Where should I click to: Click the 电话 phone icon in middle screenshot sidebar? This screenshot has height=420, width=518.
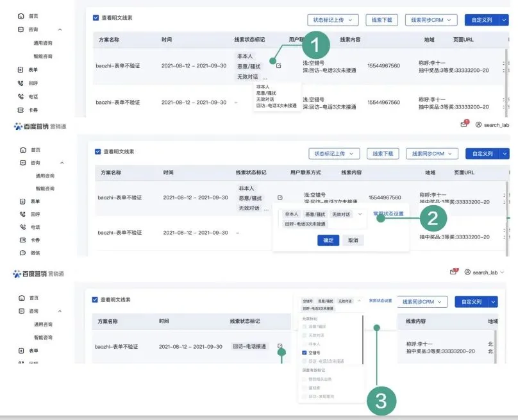tap(22, 227)
